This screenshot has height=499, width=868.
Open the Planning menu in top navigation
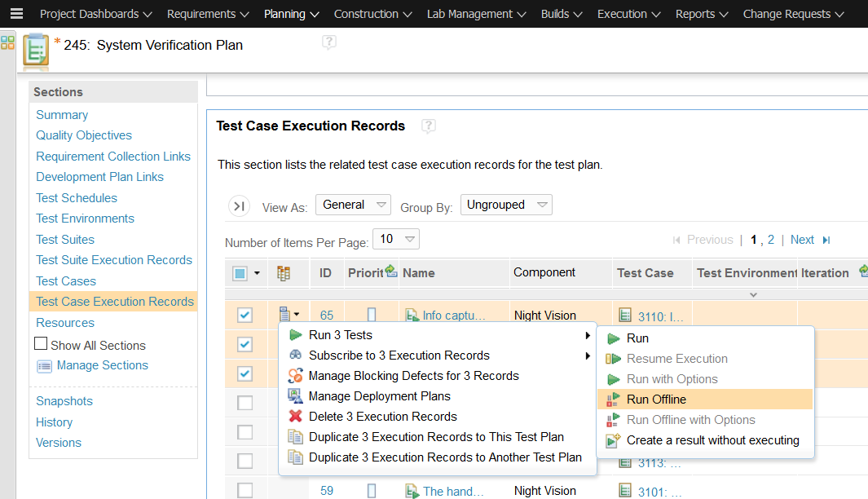tap(291, 14)
